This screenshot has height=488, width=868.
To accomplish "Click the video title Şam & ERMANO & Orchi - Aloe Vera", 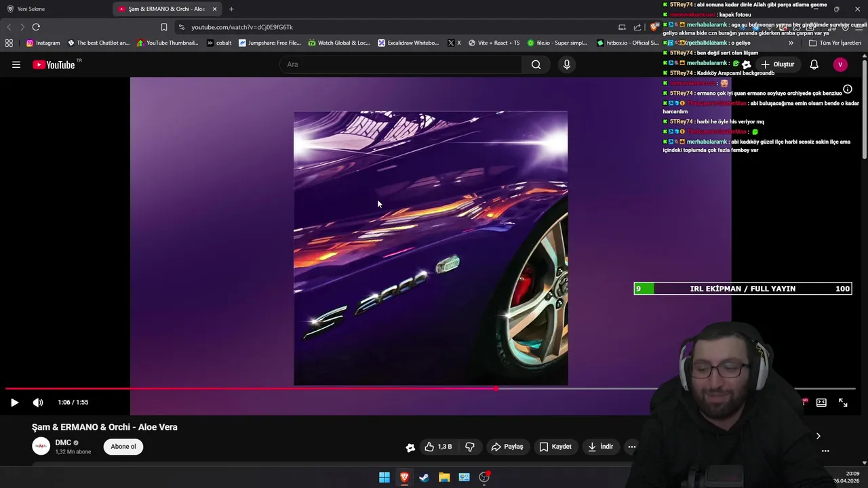I will (x=104, y=427).
